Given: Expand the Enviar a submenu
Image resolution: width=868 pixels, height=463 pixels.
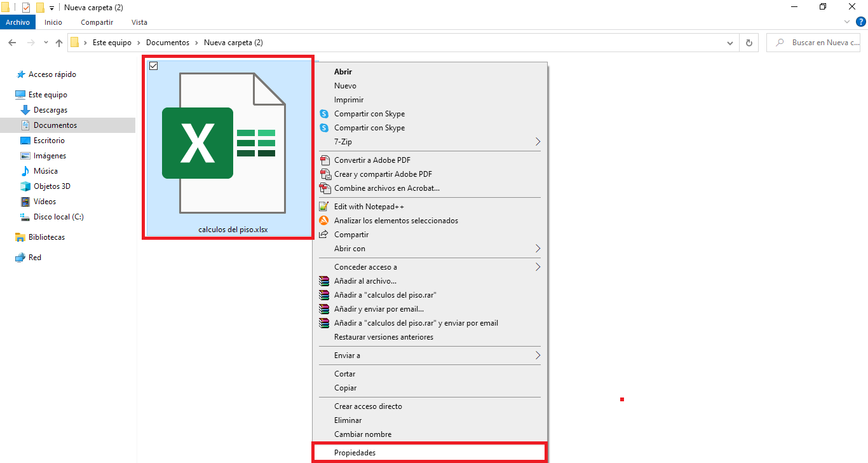Looking at the screenshot, I should pos(538,356).
